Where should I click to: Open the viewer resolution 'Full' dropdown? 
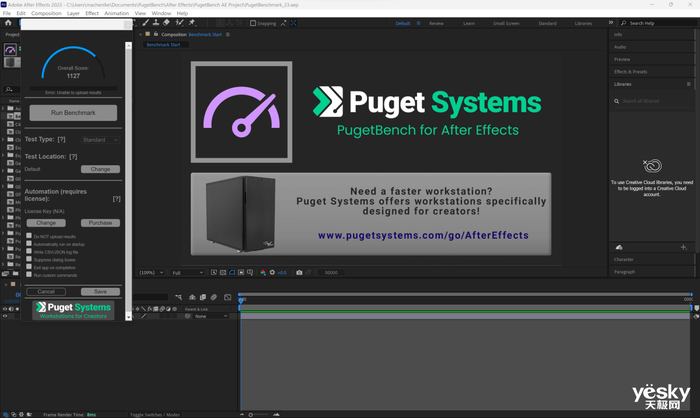(187, 272)
